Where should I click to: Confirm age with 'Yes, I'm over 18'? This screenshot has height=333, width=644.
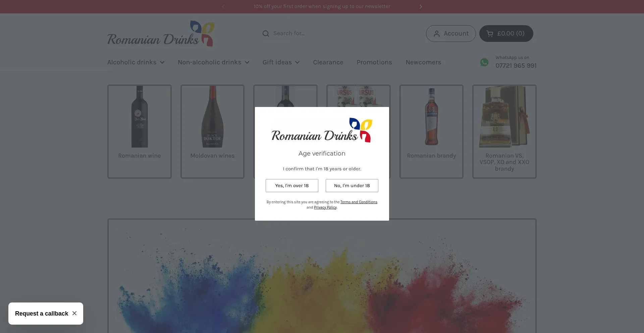[292, 185]
